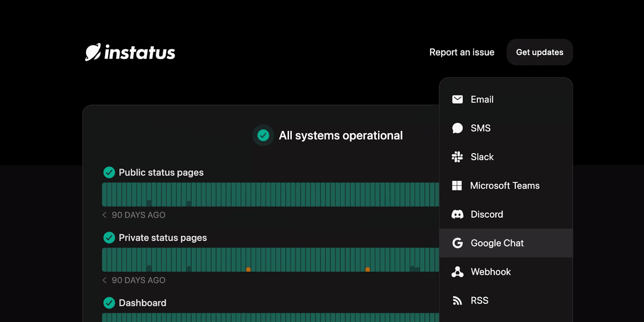Click the Report an issue link
Viewport: 644px width, 322px height.
[x=462, y=52]
